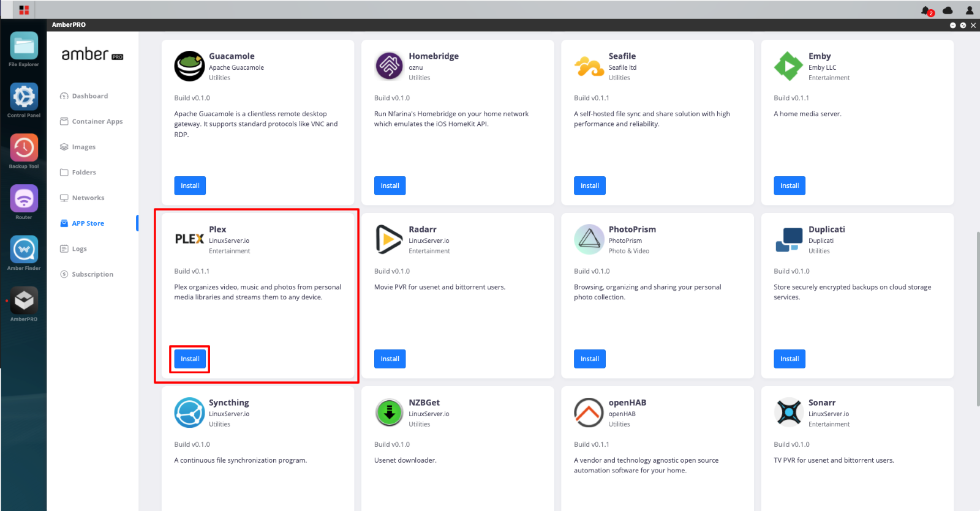Click the Syncthing app title
Viewport: 980px width, 511px height.
(x=229, y=403)
